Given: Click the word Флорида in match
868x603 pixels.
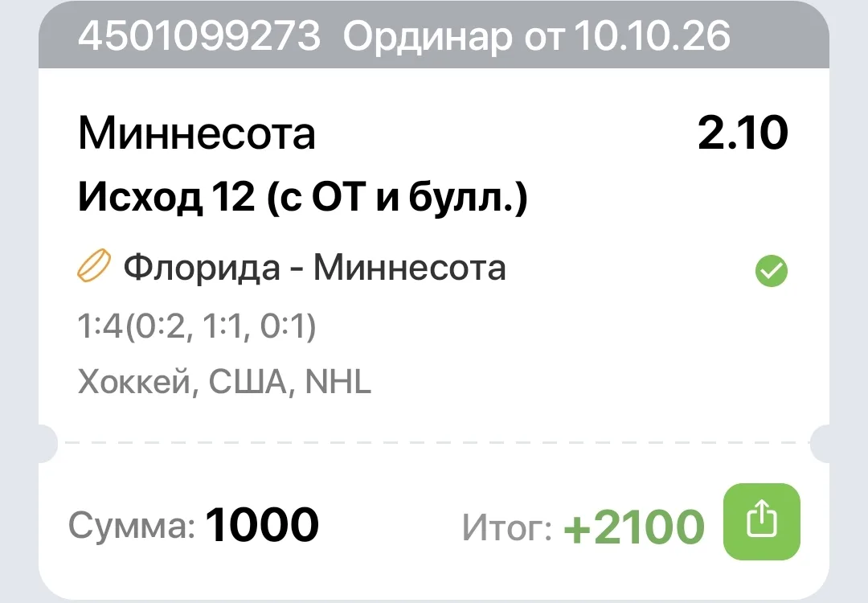Looking at the screenshot, I should (202, 268).
